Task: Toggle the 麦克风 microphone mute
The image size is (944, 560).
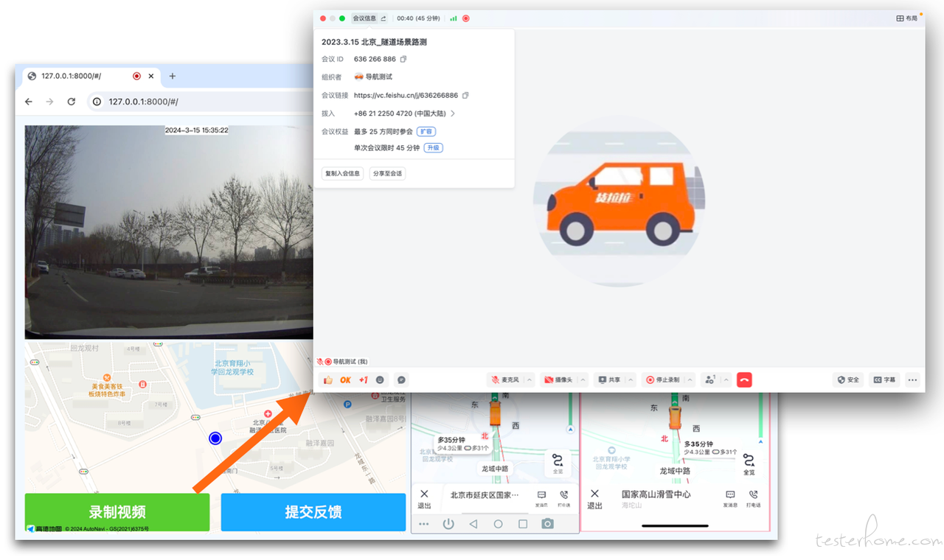Action: 505,380
